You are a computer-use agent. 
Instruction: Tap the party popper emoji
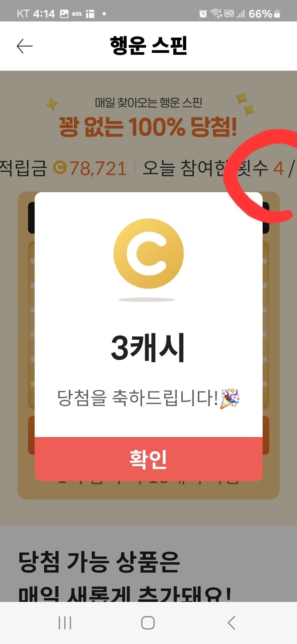click(230, 398)
